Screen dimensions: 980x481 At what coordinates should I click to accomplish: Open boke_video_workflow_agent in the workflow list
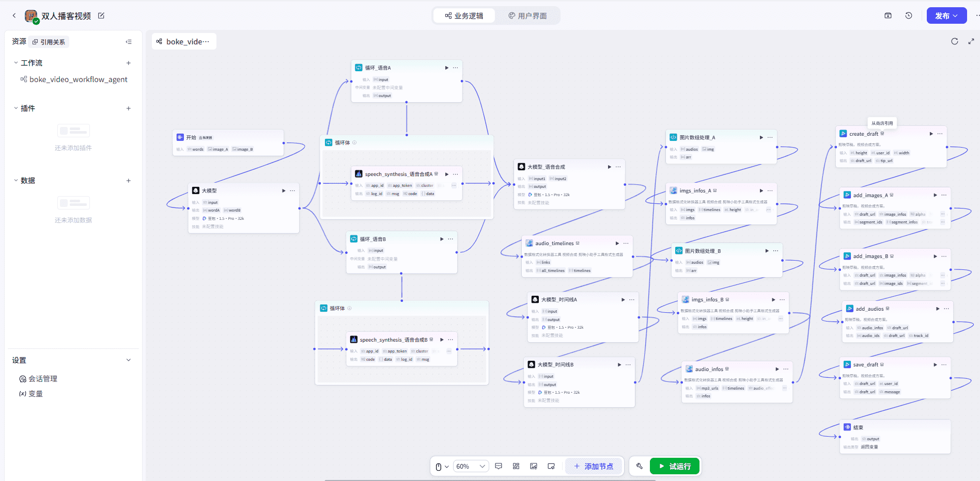pos(78,79)
